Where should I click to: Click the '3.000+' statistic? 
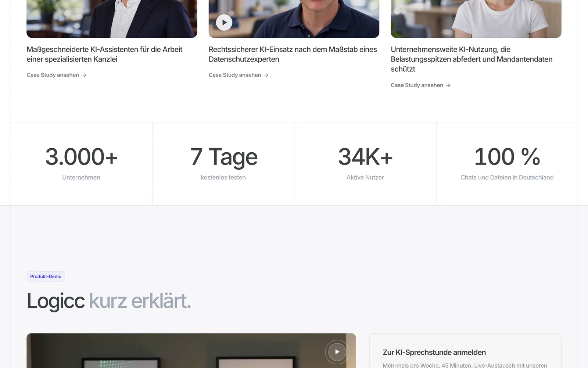[81, 157]
